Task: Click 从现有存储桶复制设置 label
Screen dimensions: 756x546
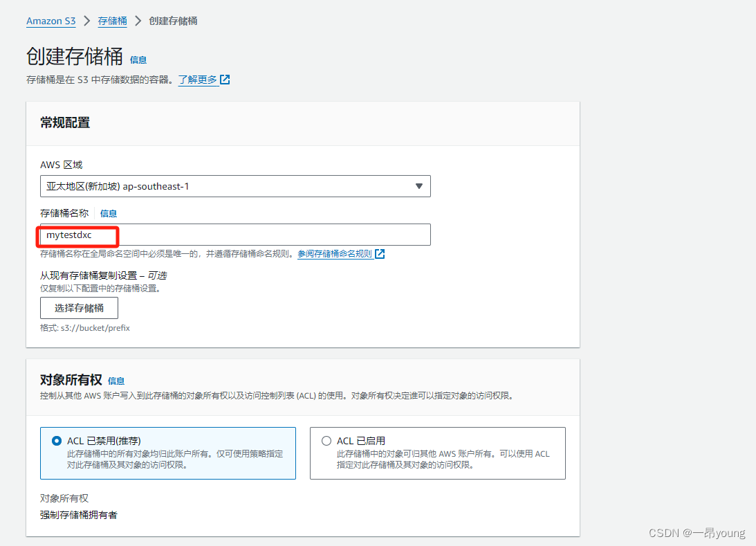Action: [89, 275]
